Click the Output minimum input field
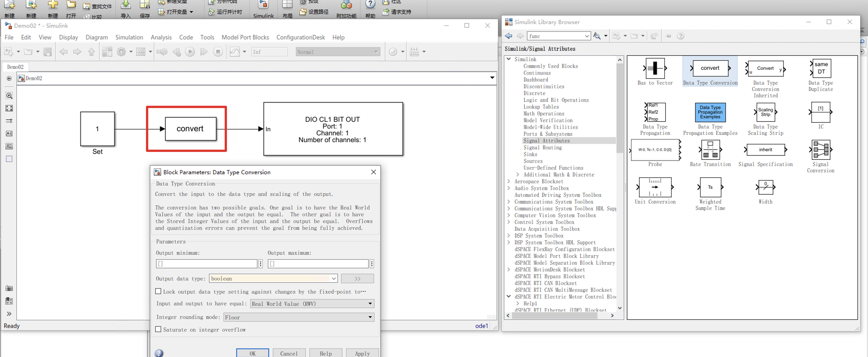 coord(206,264)
